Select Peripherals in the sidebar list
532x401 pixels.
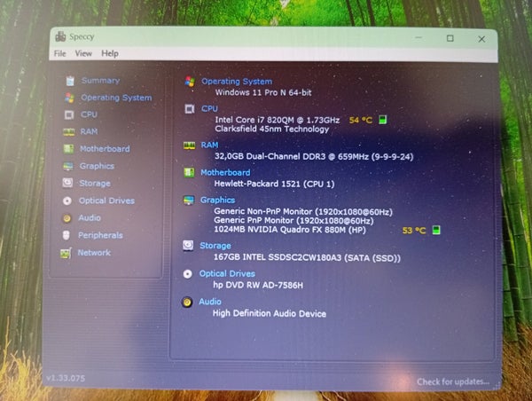100,235
